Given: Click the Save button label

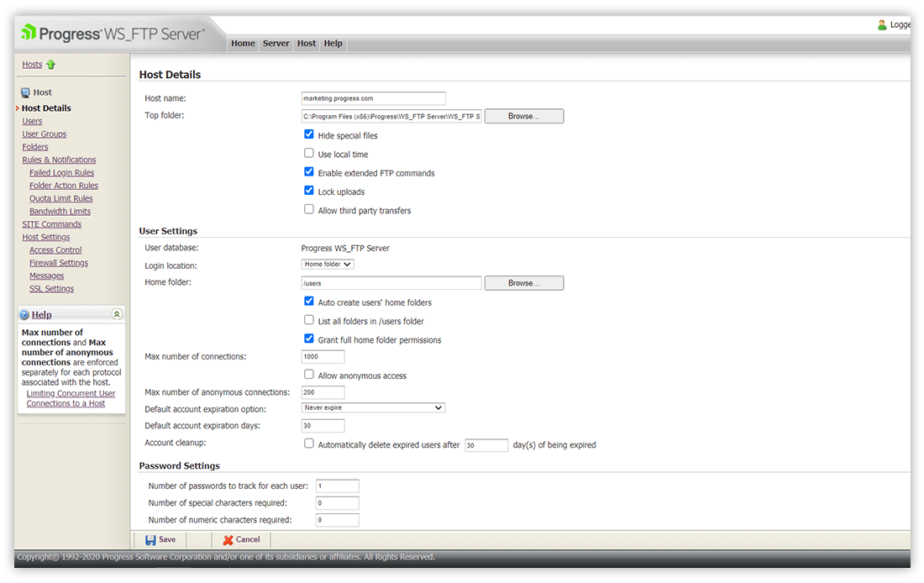Looking at the screenshot, I should click(x=167, y=539).
